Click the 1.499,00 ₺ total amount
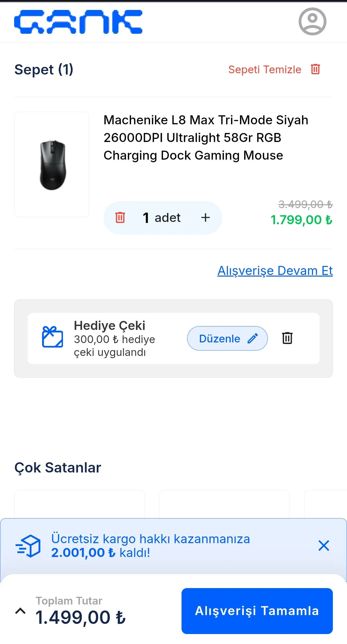 pos(81,617)
